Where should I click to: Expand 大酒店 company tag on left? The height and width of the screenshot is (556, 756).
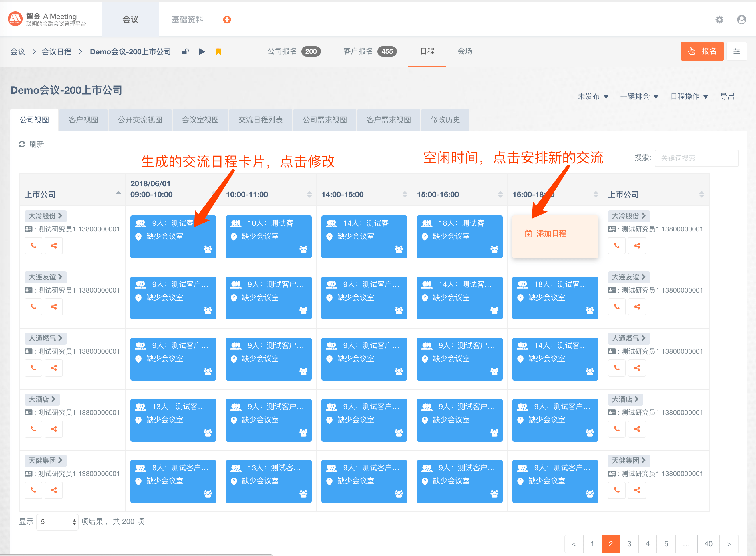coord(42,399)
